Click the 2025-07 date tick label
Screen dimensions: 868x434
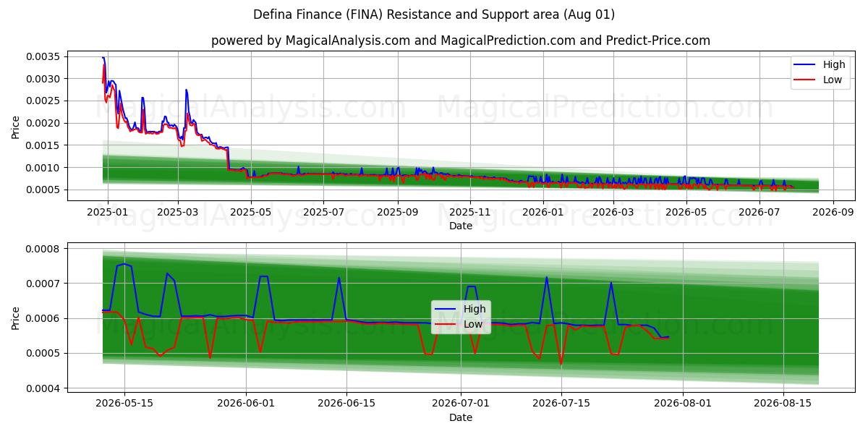[x=323, y=212]
